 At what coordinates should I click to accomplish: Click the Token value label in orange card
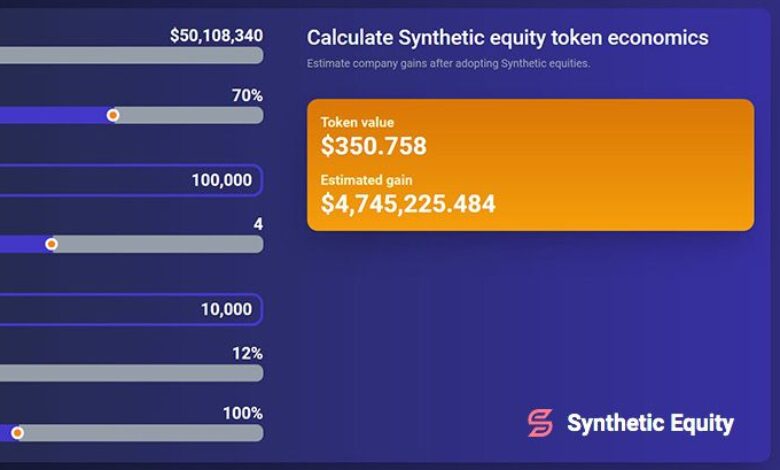click(357, 122)
